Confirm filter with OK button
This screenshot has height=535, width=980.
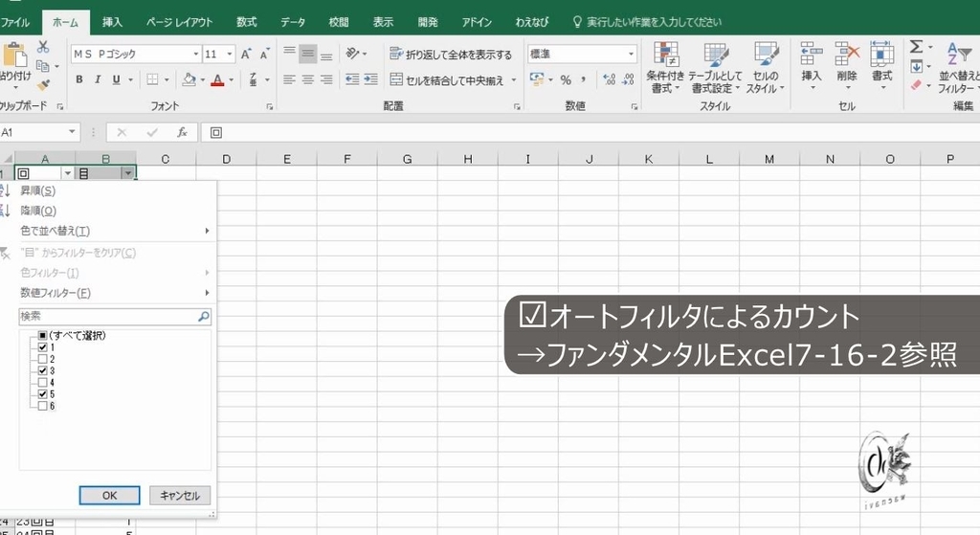(x=109, y=496)
